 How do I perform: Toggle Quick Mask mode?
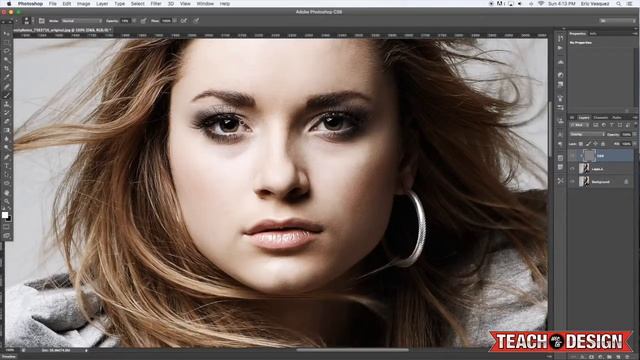point(7,228)
